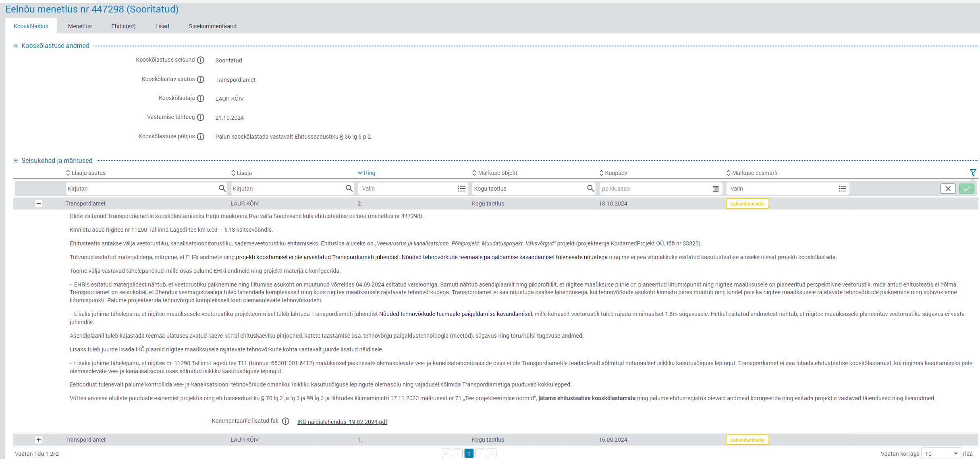This screenshot has height=459, width=980.
Task: Sort by Lisaja column
Action: [241, 173]
